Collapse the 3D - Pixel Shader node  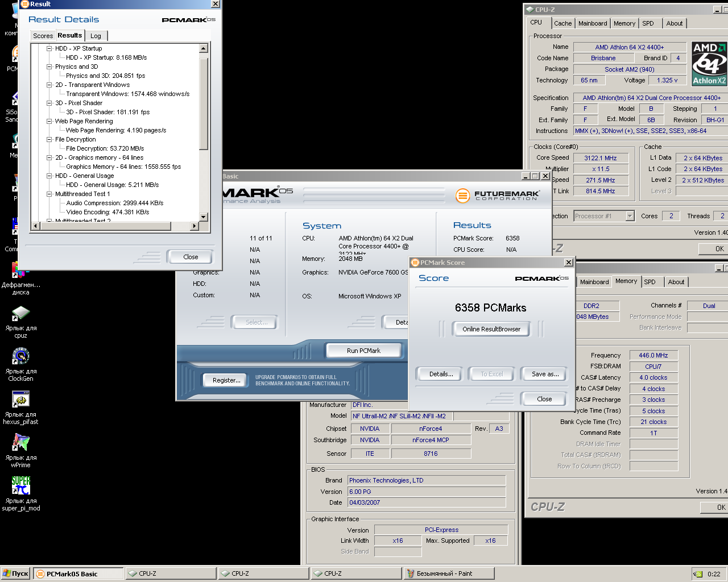49,103
